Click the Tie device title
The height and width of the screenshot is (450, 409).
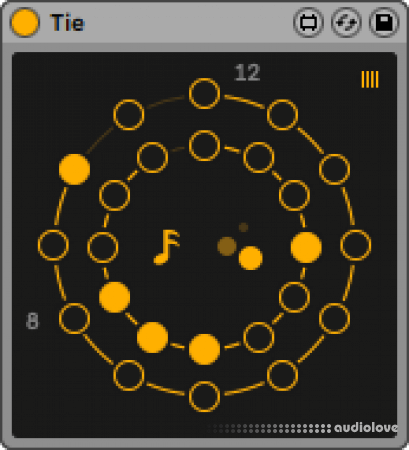67,23
